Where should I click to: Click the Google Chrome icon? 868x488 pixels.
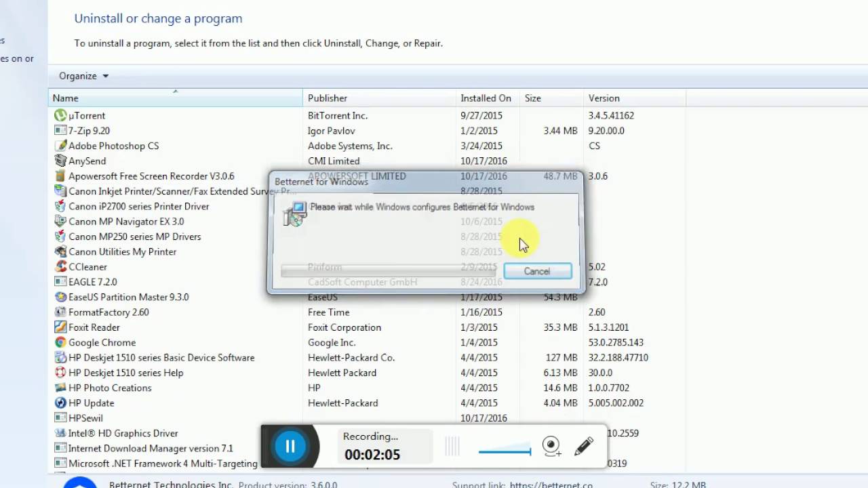pos(60,343)
